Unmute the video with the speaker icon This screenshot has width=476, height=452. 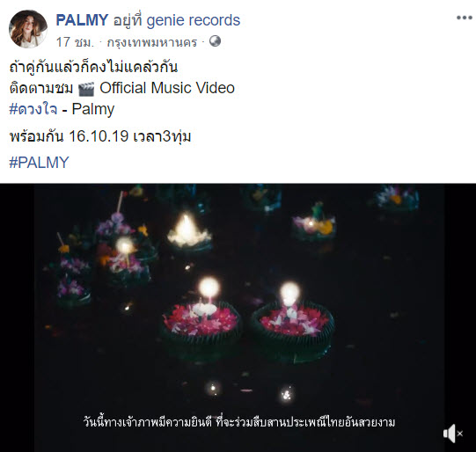click(453, 434)
